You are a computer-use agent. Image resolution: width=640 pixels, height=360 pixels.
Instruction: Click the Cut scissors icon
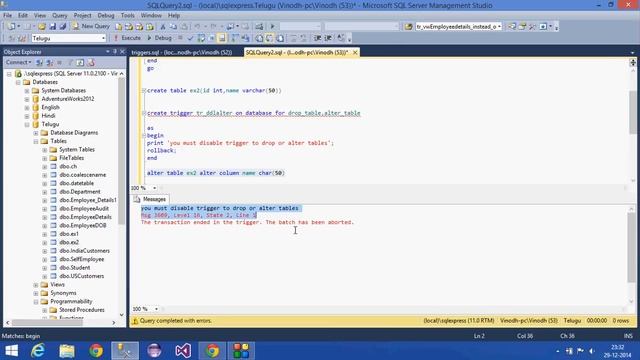click(x=162, y=27)
